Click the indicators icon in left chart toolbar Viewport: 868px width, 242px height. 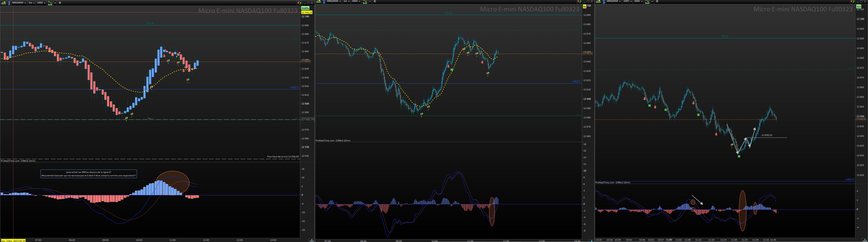(50, 3)
